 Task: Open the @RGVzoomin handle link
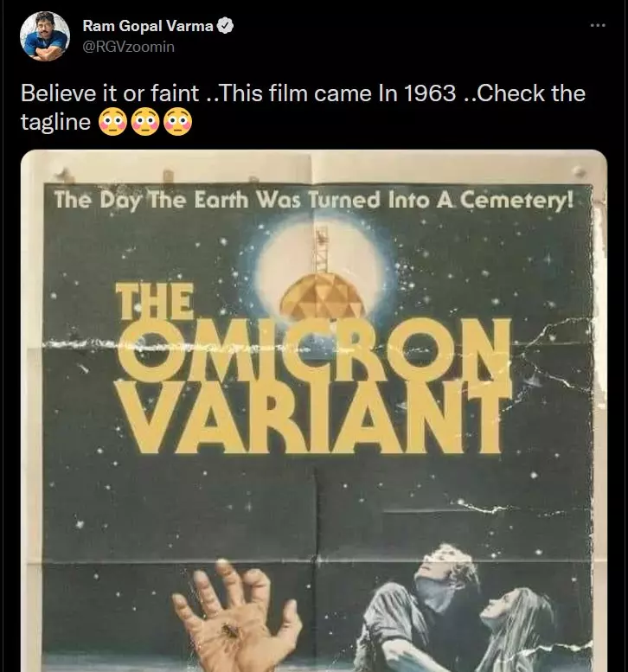tap(129, 47)
